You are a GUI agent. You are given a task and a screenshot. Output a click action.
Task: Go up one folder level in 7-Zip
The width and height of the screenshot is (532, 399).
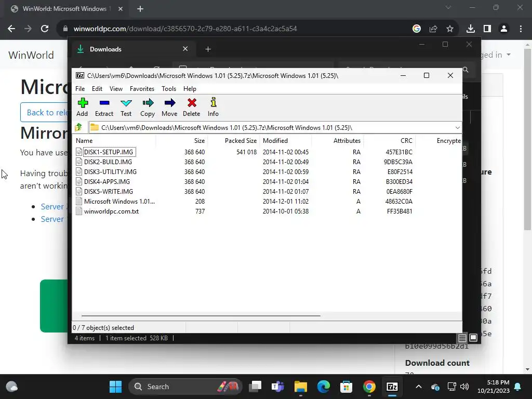[79, 128]
